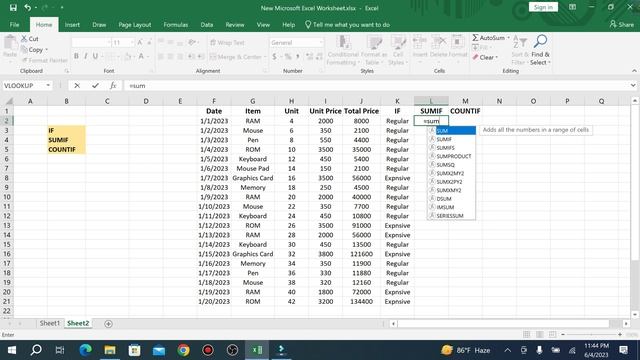Open Help ribbon tab

tap(288, 24)
